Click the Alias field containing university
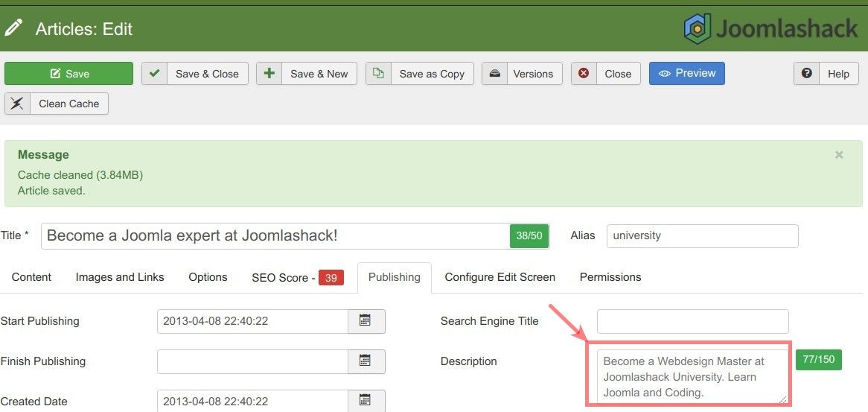Screen dimensions: 868x412 (x=703, y=236)
